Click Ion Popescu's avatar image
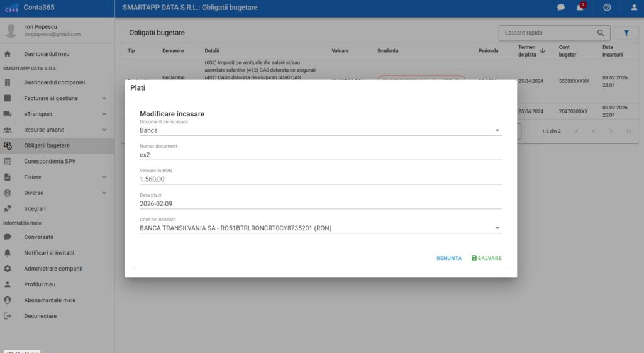The width and height of the screenshot is (644, 353). [x=11, y=30]
